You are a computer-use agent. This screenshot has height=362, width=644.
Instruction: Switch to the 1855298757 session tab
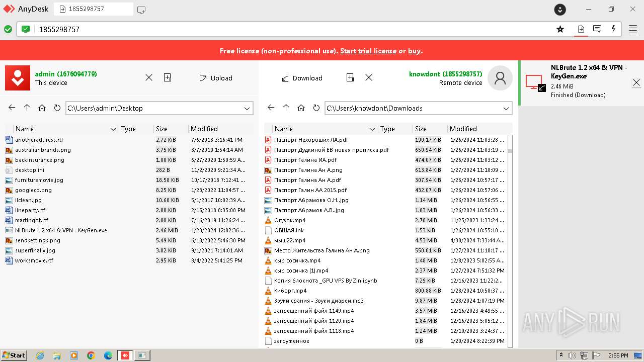[x=94, y=9]
